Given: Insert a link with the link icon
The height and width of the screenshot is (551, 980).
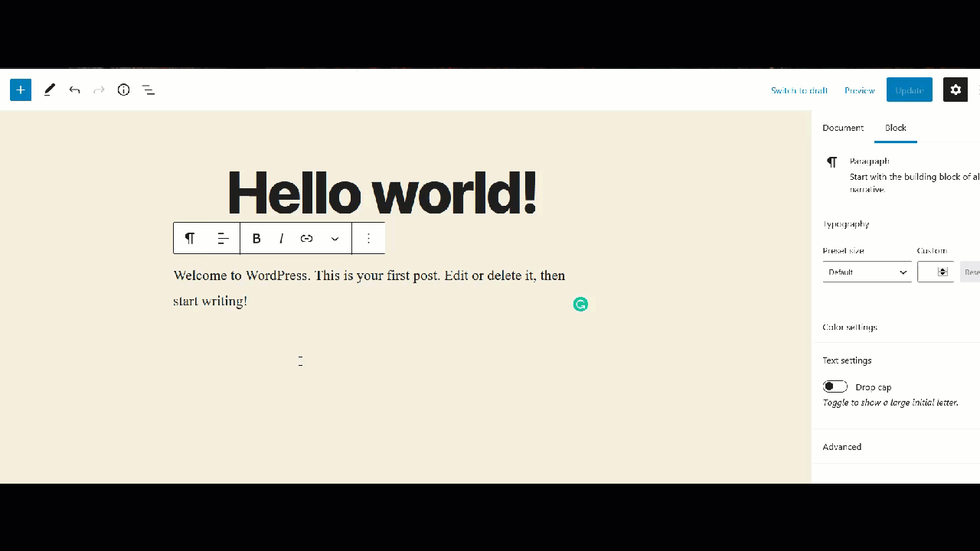Looking at the screenshot, I should pos(306,238).
